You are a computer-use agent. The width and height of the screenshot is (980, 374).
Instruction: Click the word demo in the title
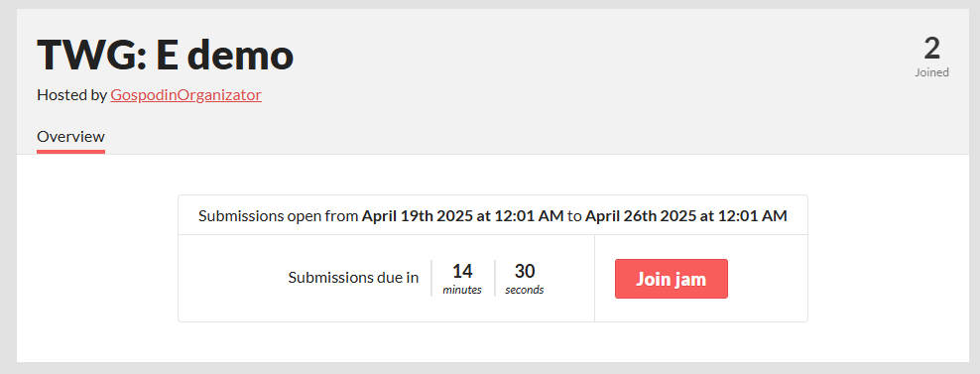point(241,55)
